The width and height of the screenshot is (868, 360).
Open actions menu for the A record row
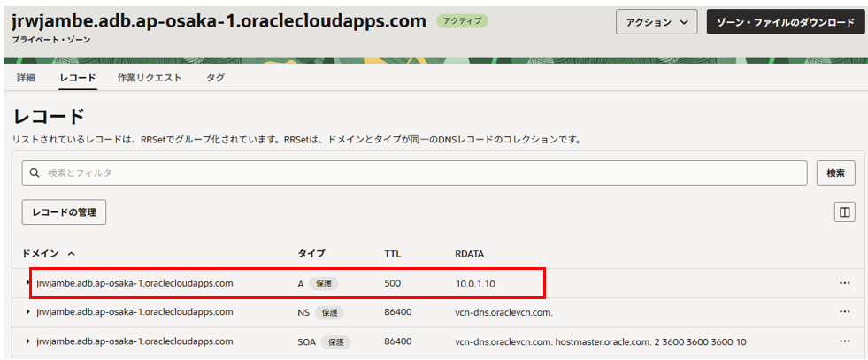coord(844,283)
